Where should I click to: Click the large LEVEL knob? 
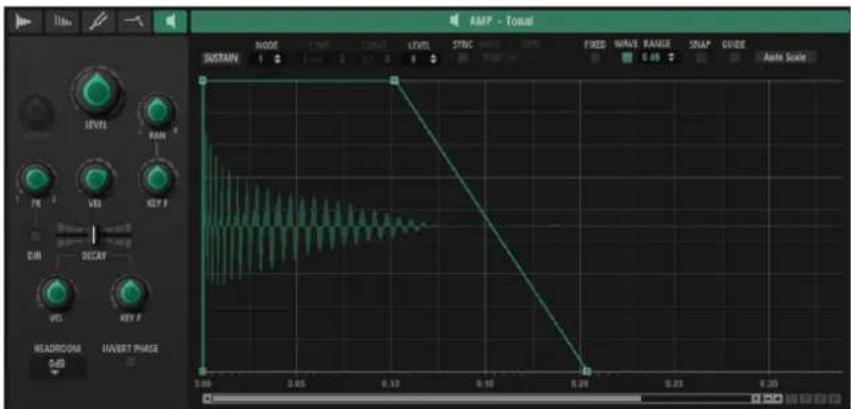click(x=98, y=92)
